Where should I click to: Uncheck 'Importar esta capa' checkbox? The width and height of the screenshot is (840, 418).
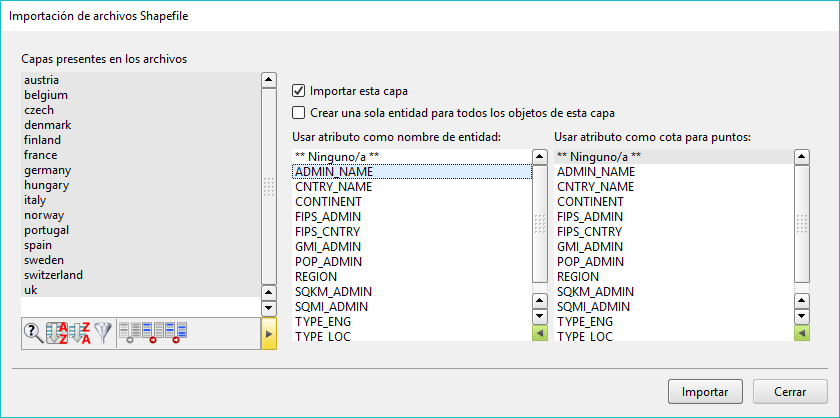click(298, 91)
